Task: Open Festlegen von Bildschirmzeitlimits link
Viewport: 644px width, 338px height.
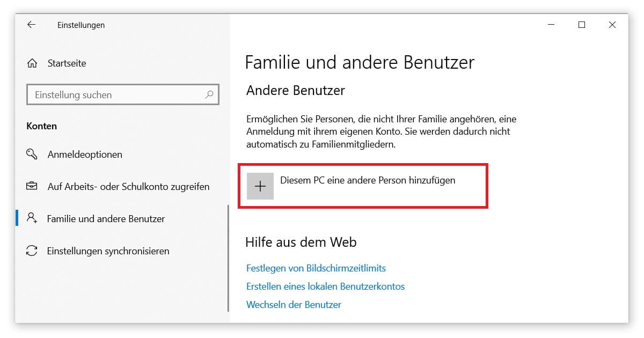Action: (316, 268)
